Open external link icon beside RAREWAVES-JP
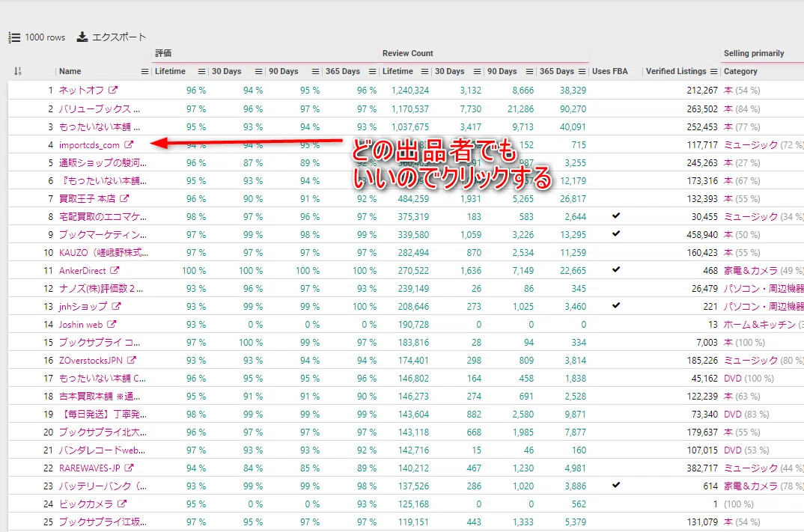804x532 pixels. pos(130,468)
